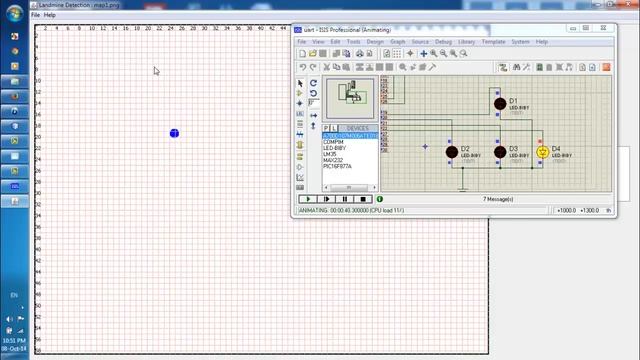
Task: Click the Step simulation button
Action: 327,199
